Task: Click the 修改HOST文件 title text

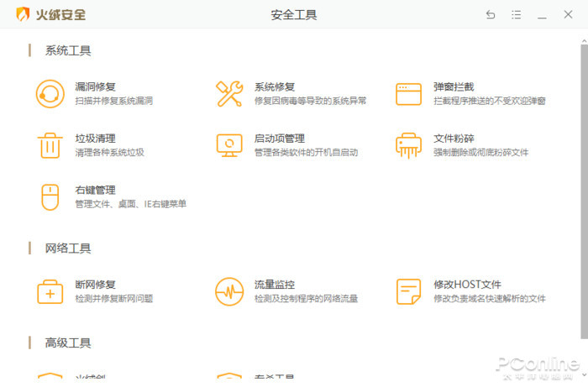Action: [467, 285]
